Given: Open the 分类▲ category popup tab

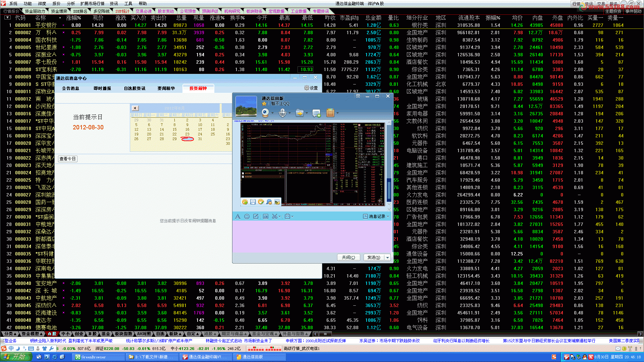Looking at the screenshot, I should [10, 334].
